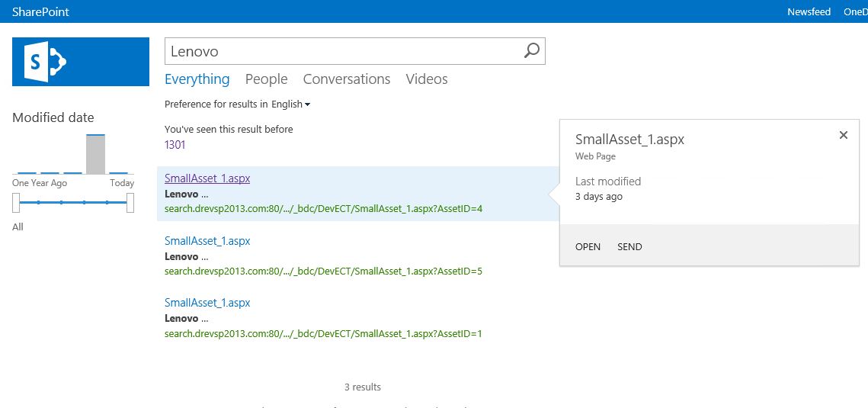This screenshot has height=408, width=868.
Task: Click the search magnifier icon
Action: pyautogui.click(x=531, y=51)
